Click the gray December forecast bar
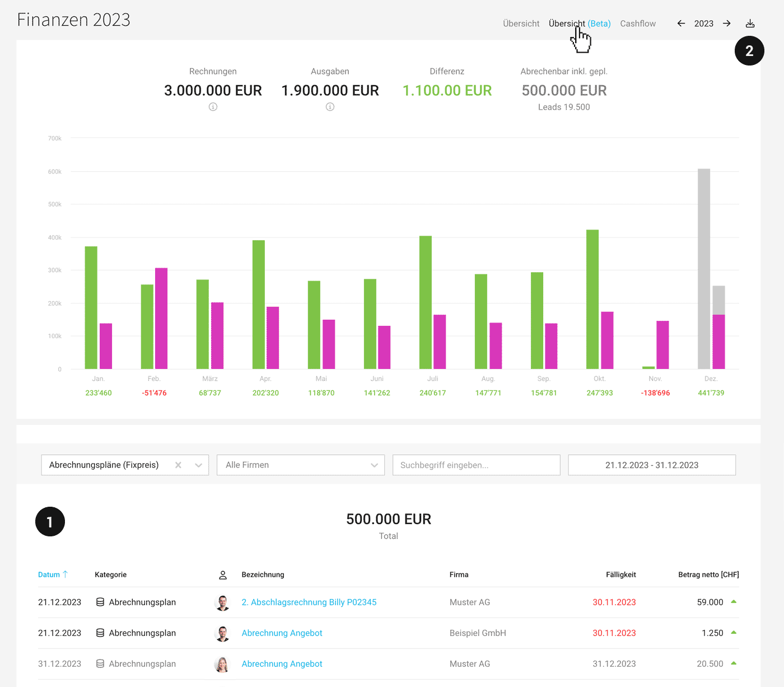This screenshot has width=784, height=687. pyautogui.click(x=704, y=269)
